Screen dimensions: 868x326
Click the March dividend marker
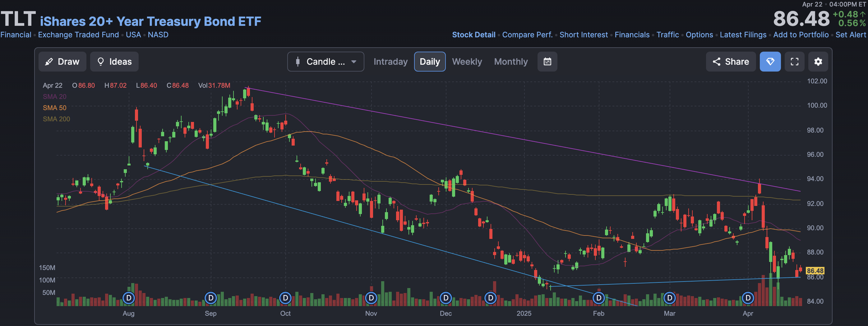point(670,298)
